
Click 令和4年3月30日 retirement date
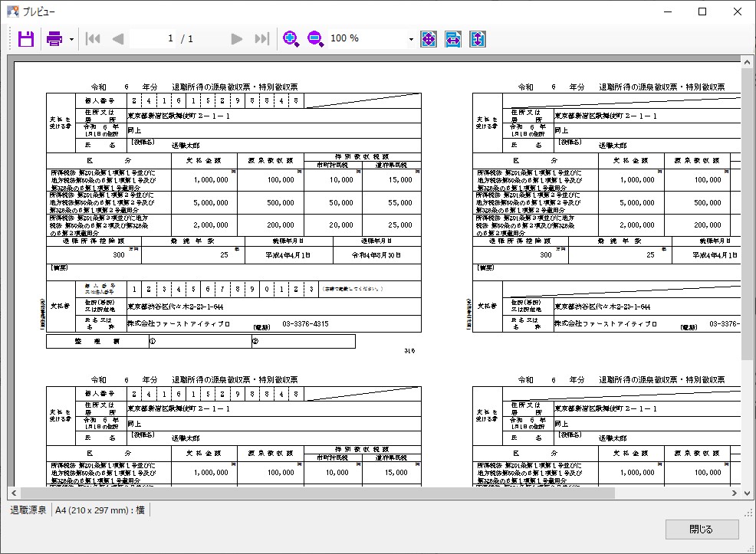tap(376, 255)
